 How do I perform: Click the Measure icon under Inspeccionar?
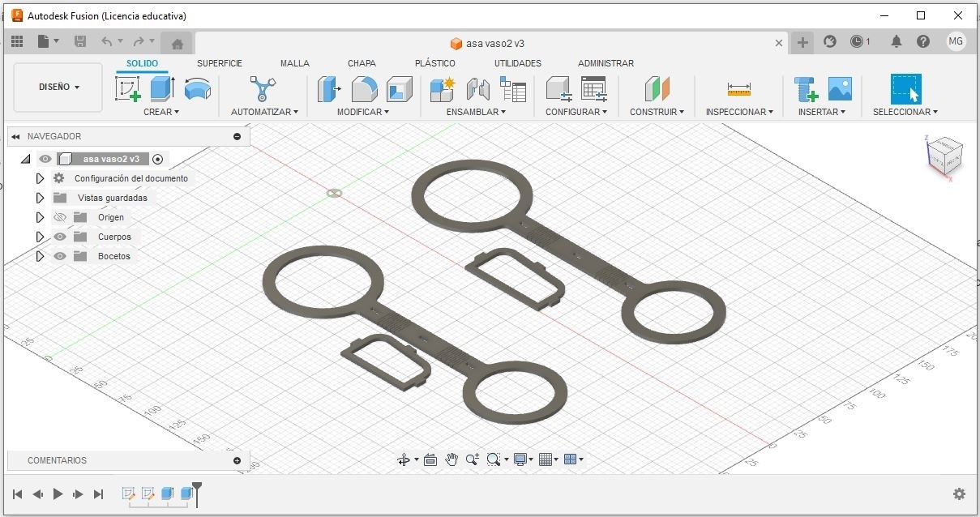(739, 89)
